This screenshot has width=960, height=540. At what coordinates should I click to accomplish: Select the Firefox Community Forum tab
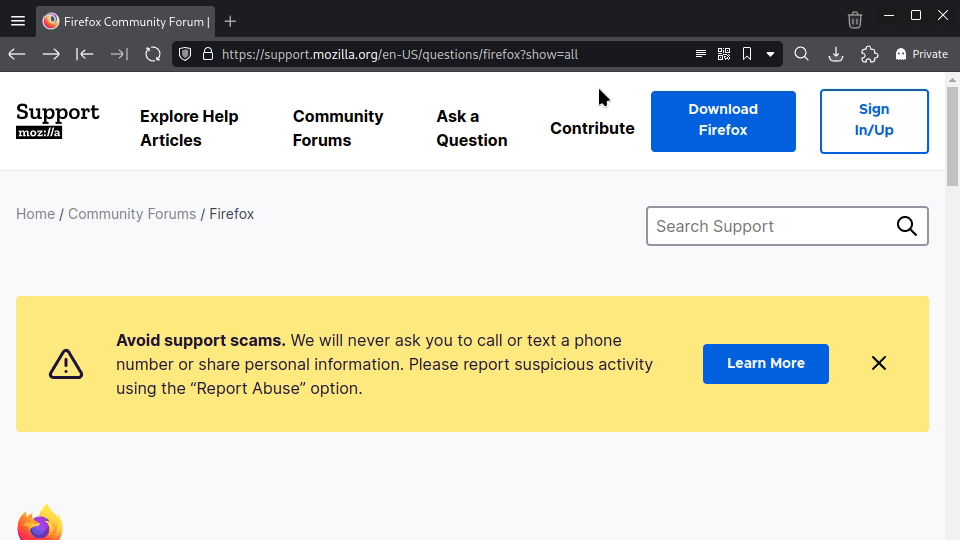[x=127, y=21]
